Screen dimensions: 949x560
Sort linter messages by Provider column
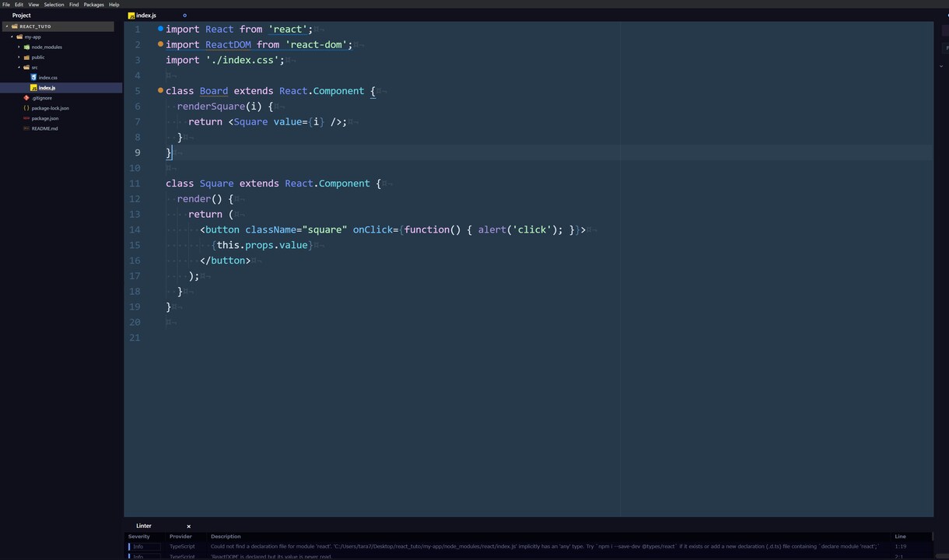click(180, 537)
